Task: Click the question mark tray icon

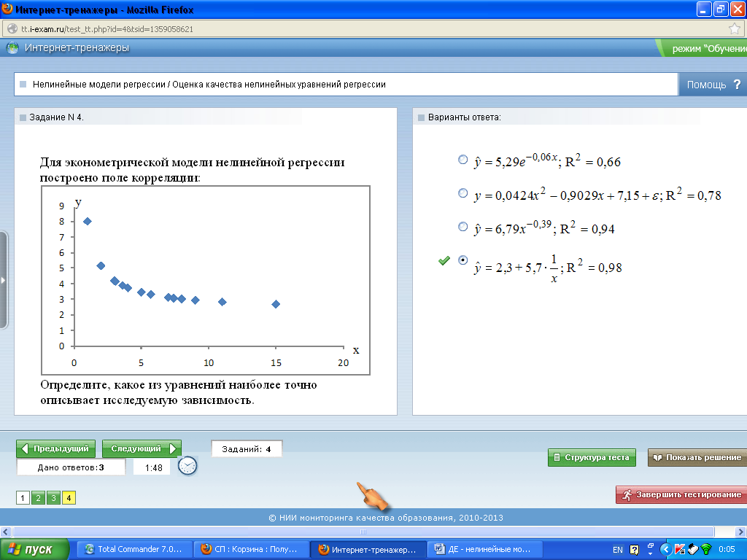Action: [634, 550]
